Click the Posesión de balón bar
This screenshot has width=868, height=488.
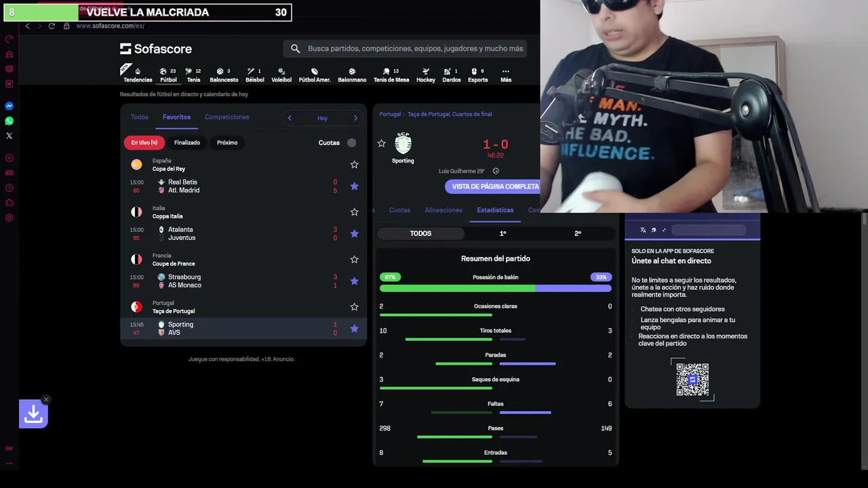496,288
